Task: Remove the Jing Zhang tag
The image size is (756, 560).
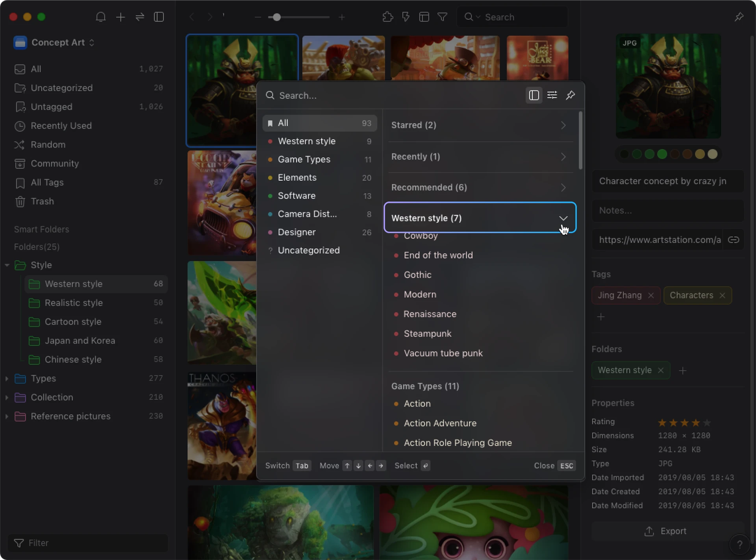Action: point(651,296)
